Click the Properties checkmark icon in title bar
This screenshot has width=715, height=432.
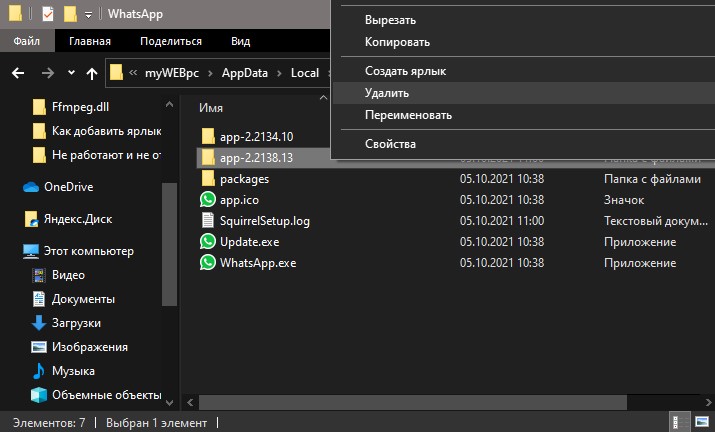[x=47, y=14]
